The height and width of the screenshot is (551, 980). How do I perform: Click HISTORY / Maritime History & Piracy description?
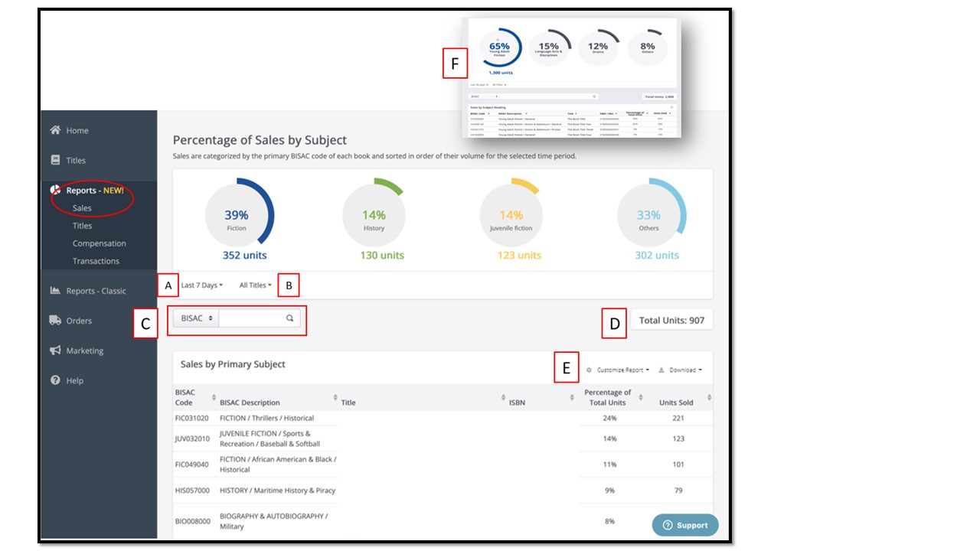pos(278,491)
